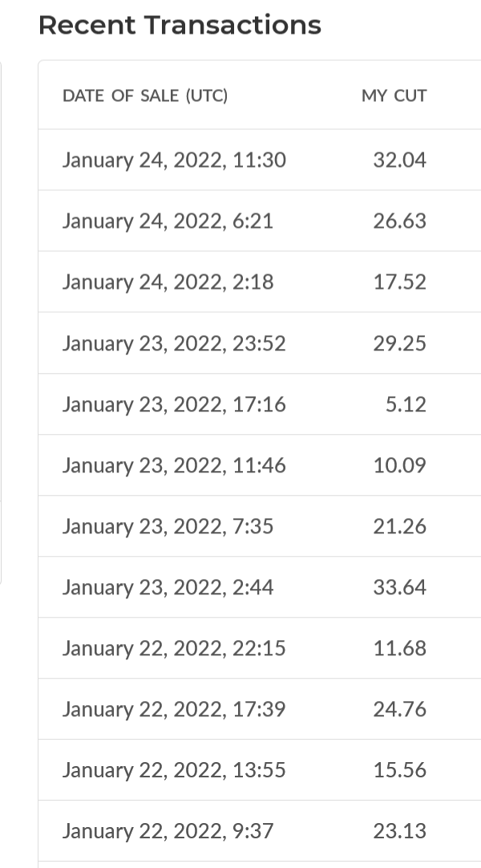The width and height of the screenshot is (481, 868).
Task: Open the January 24, 2022, 2:18 transaction
Action: [x=260, y=282]
